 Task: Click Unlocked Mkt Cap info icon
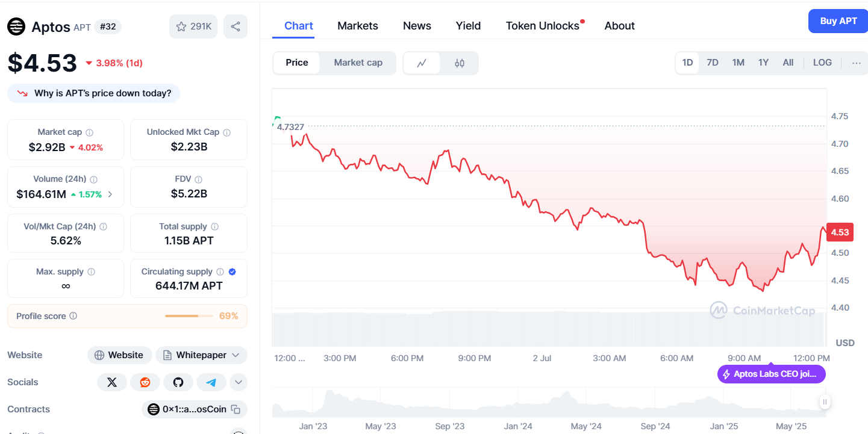pos(226,132)
